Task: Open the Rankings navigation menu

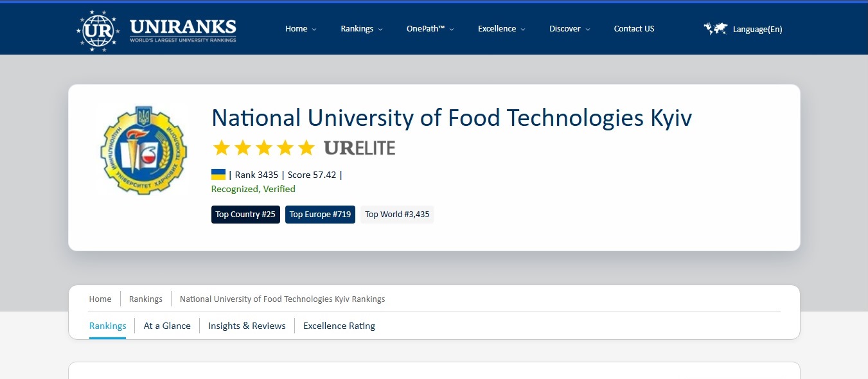Action: tap(357, 29)
